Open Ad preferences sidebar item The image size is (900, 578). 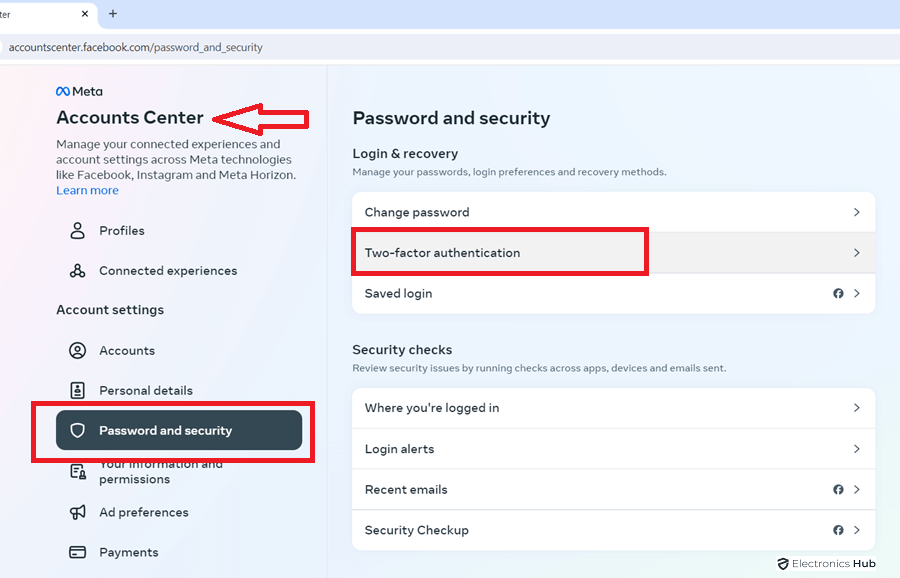tap(143, 512)
